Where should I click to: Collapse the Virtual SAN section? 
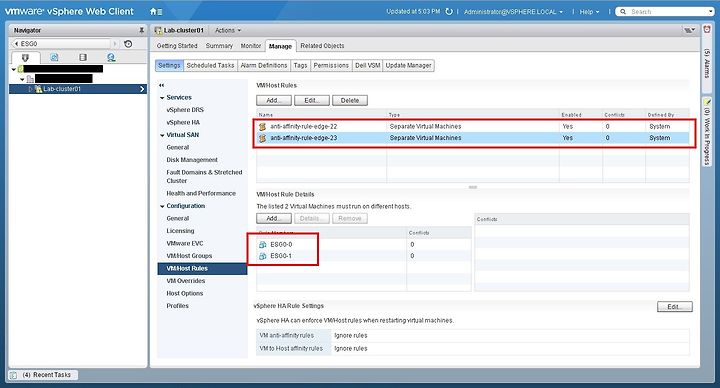[x=162, y=135]
